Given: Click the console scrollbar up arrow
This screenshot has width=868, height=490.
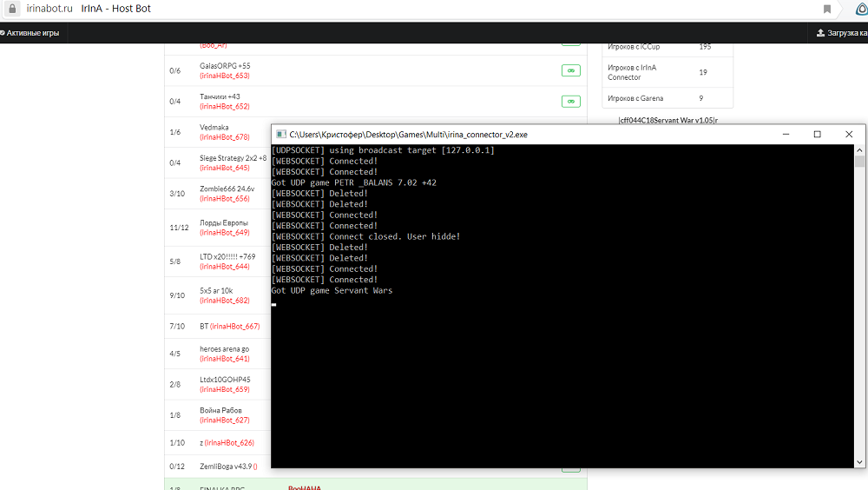Looking at the screenshot, I should click(x=859, y=149).
